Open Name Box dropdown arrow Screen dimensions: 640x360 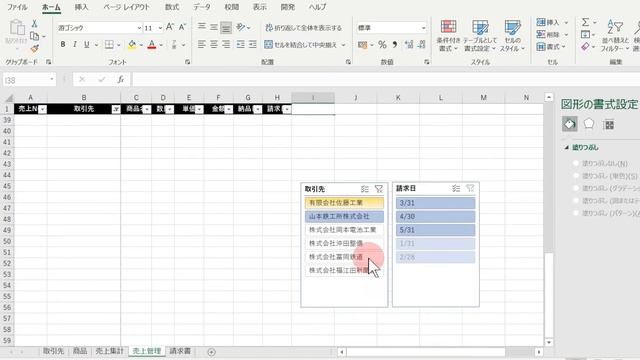tap(52, 79)
